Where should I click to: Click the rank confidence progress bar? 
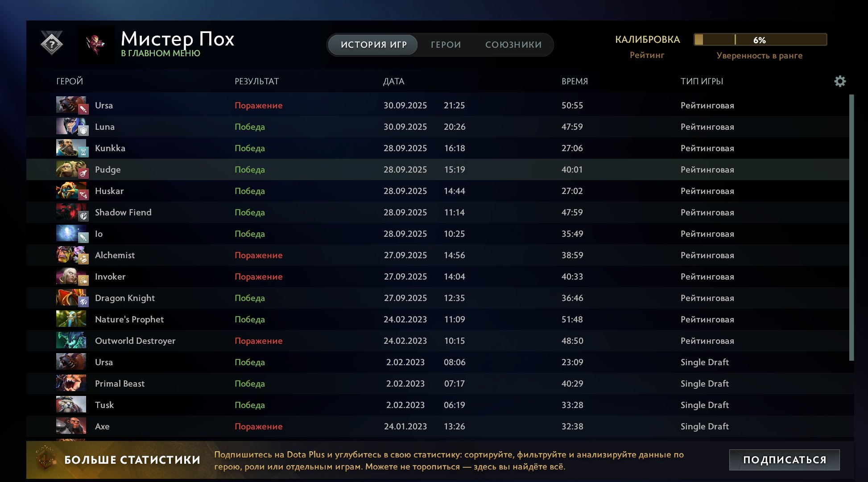[760, 40]
